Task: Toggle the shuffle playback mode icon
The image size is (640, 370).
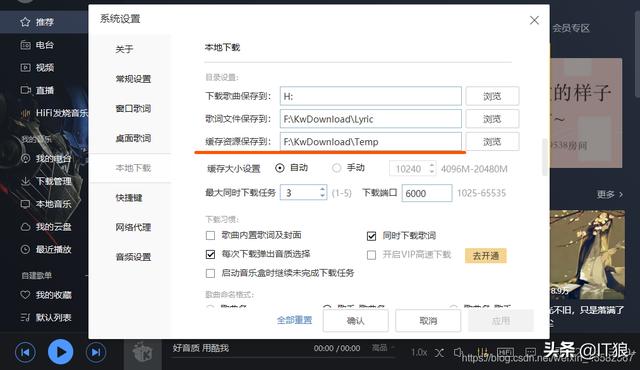Action: pyautogui.click(x=439, y=352)
